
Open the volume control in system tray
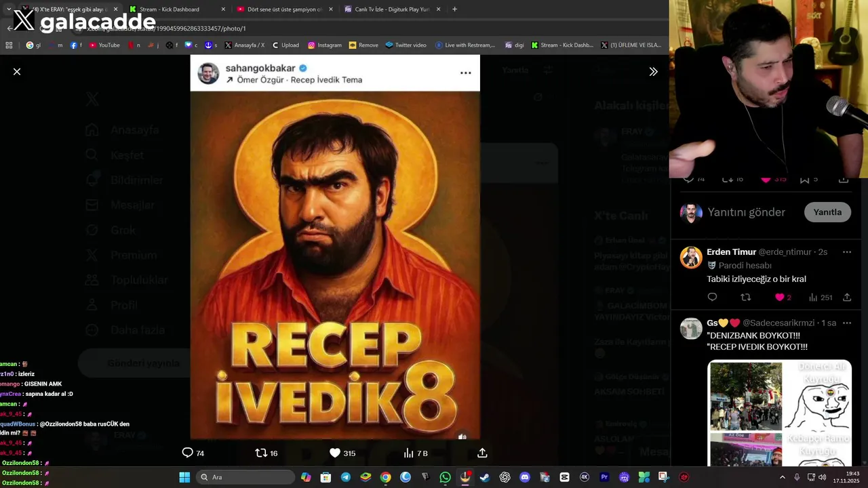point(822,477)
